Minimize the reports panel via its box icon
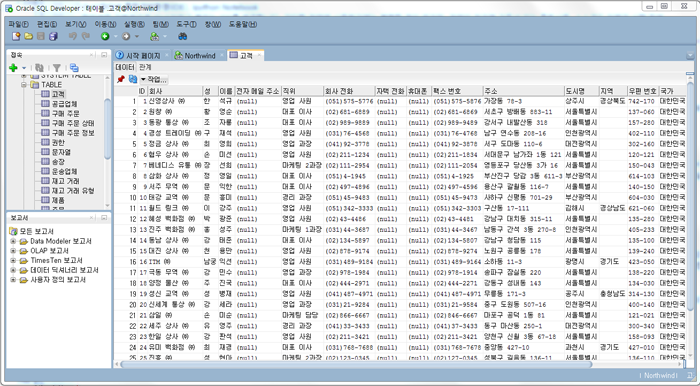The image size is (700, 386). coord(104,218)
